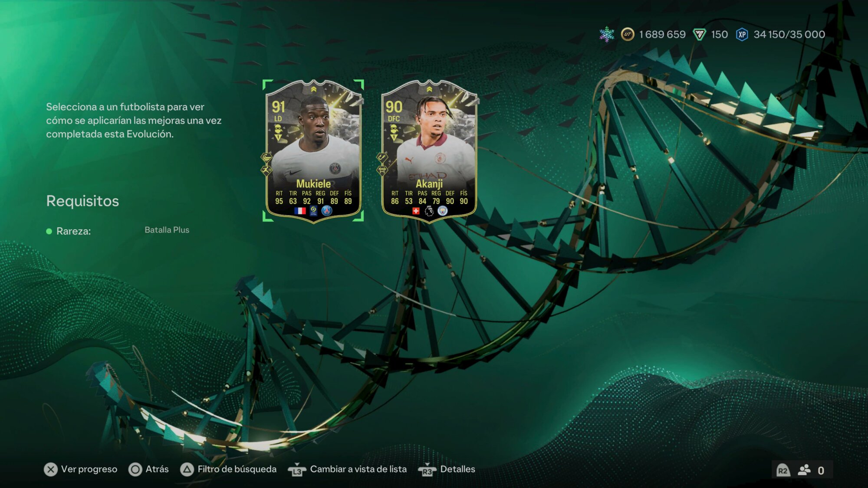Switch with Cambiar a vista de lista
The height and width of the screenshot is (488, 868).
tap(358, 469)
